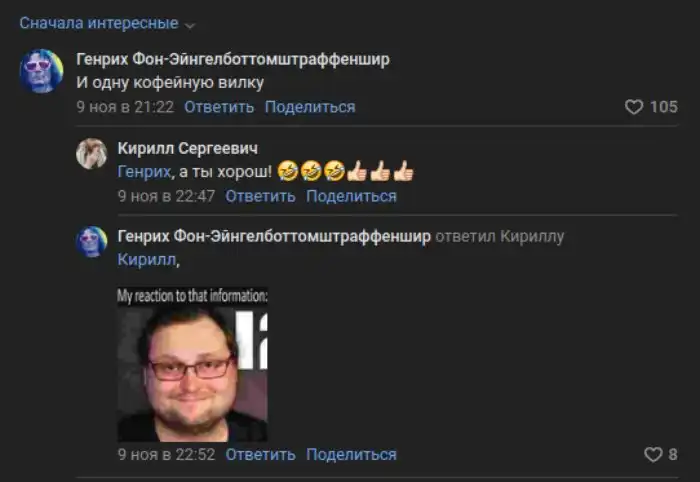Open the timestamp 9 ноя в 21:22

125,107
